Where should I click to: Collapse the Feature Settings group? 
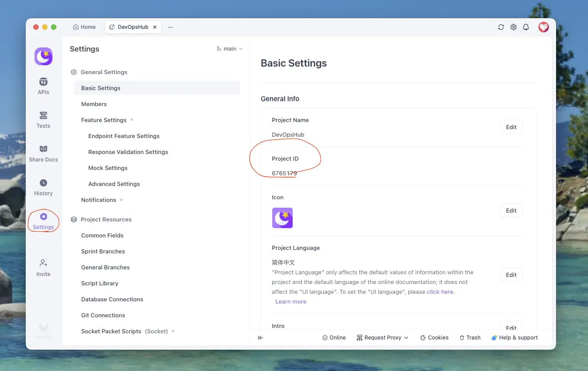click(132, 120)
